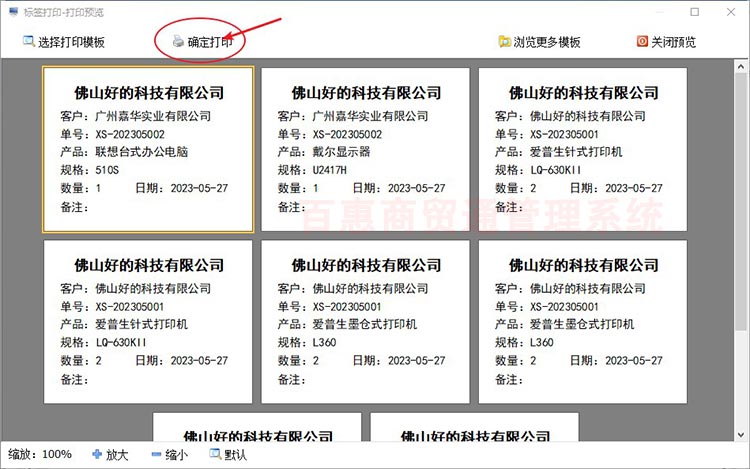Screen dimensions: 750x469
Task: Click the vertical scrollbar thumb
Action: (x=741, y=202)
